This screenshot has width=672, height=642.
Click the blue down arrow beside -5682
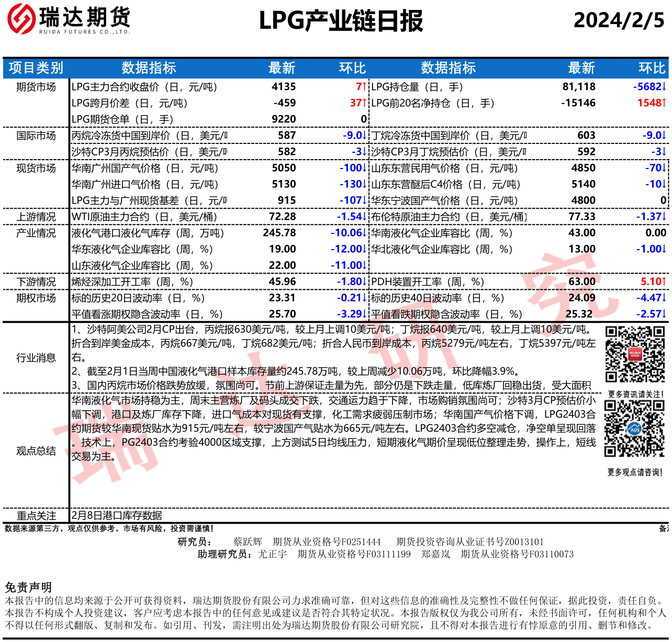664,87
